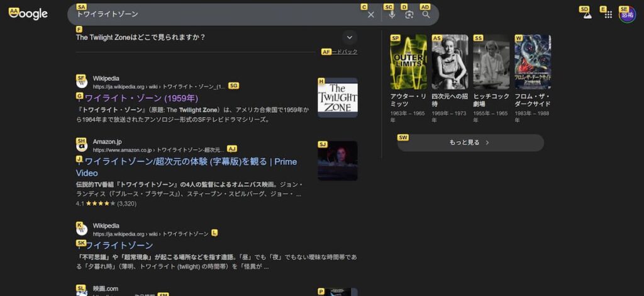The height and width of the screenshot is (296, 644).
Task: Open the Google account profile avatar
Action: [x=627, y=14]
